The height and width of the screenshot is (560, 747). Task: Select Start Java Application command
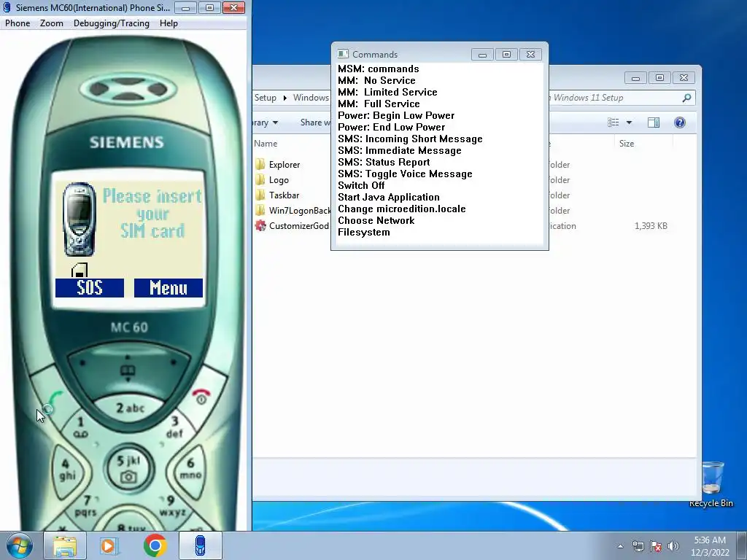[389, 197]
